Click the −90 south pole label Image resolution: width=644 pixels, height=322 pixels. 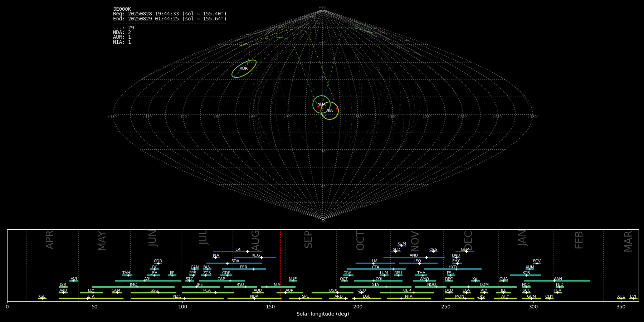pos(322,222)
